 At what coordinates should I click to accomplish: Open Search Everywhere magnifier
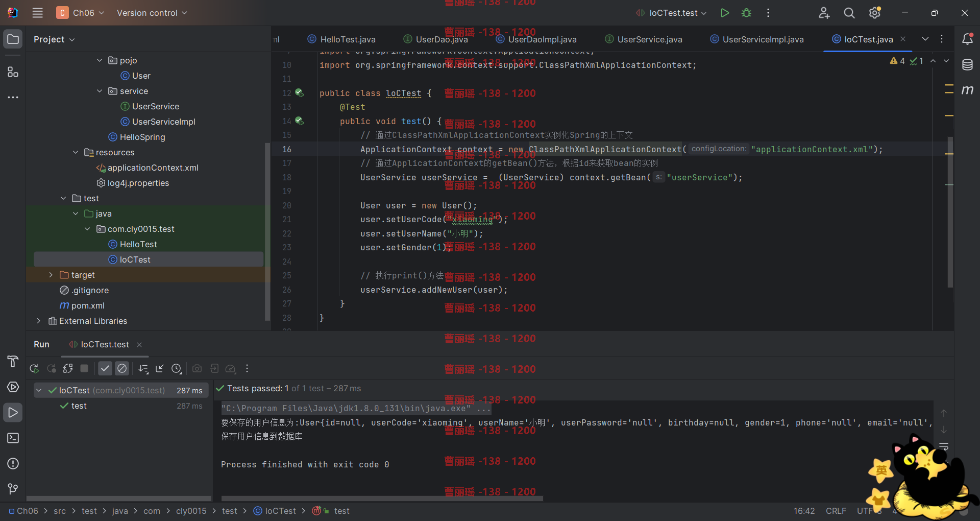[849, 13]
